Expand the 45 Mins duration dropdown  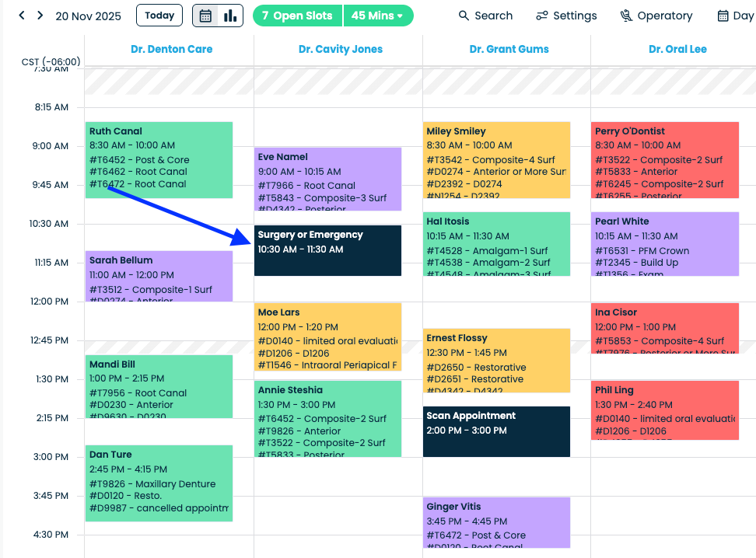pos(378,16)
